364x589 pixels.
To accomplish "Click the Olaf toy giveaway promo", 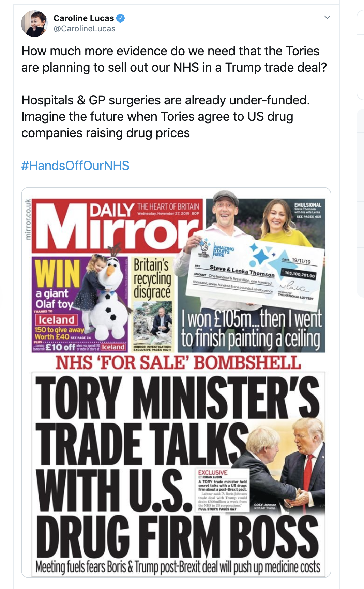I will (80, 304).
